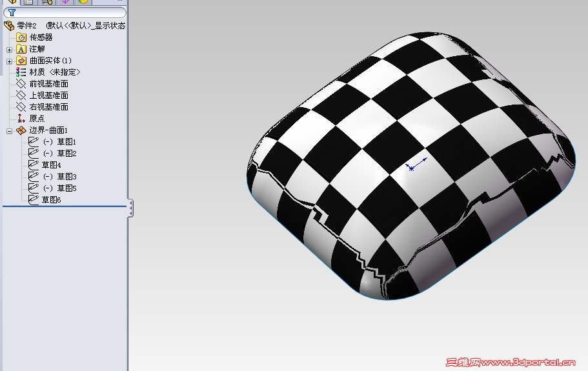The height and width of the screenshot is (371, 588).
Task: Click the blue origin triad in viewport
Action: (416, 165)
